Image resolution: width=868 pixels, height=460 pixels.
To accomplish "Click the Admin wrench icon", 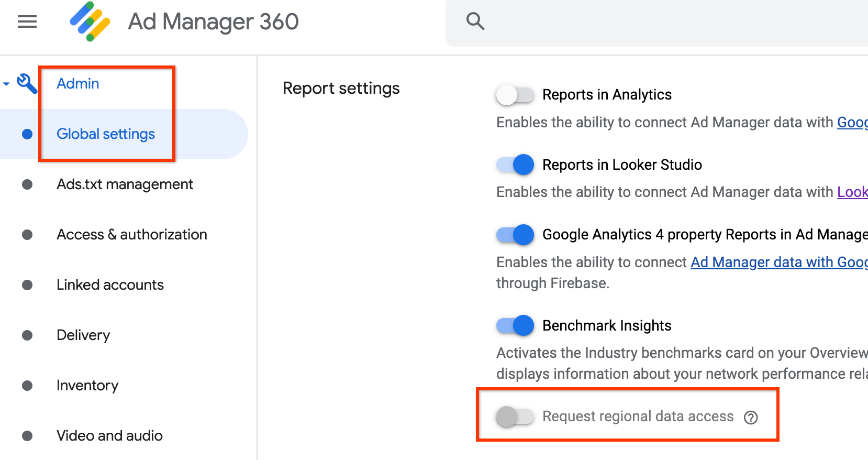I will 27,84.
